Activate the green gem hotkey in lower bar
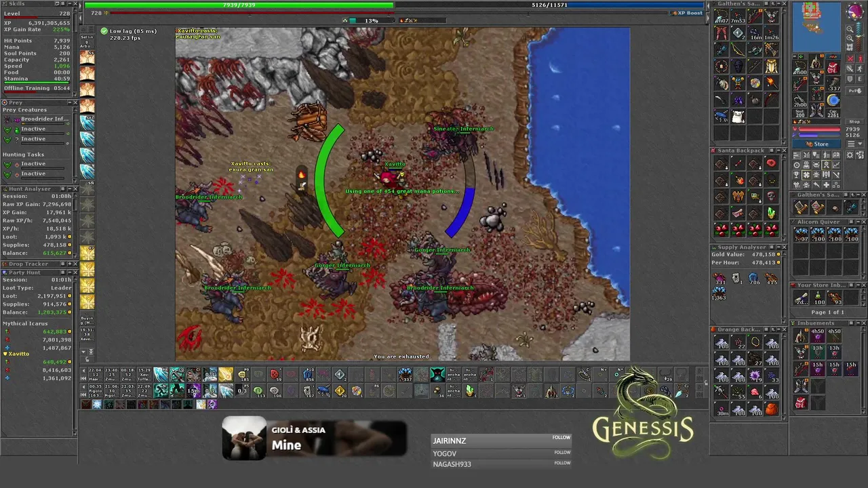 (x=469, y=391)
